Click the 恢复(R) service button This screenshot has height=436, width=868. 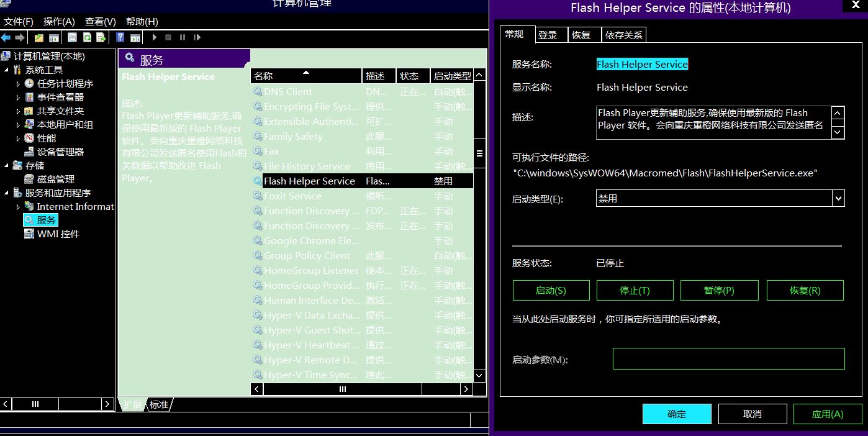tap(805, 290)
